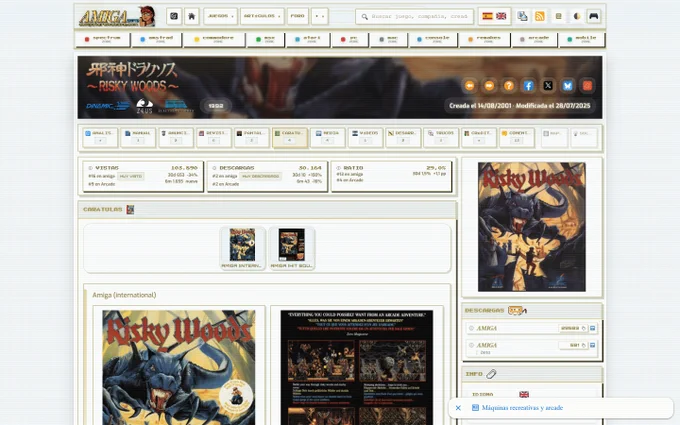Open the Manual section tab
The width and height of the screenshot is (680, 425).
[x=138, y=137]
